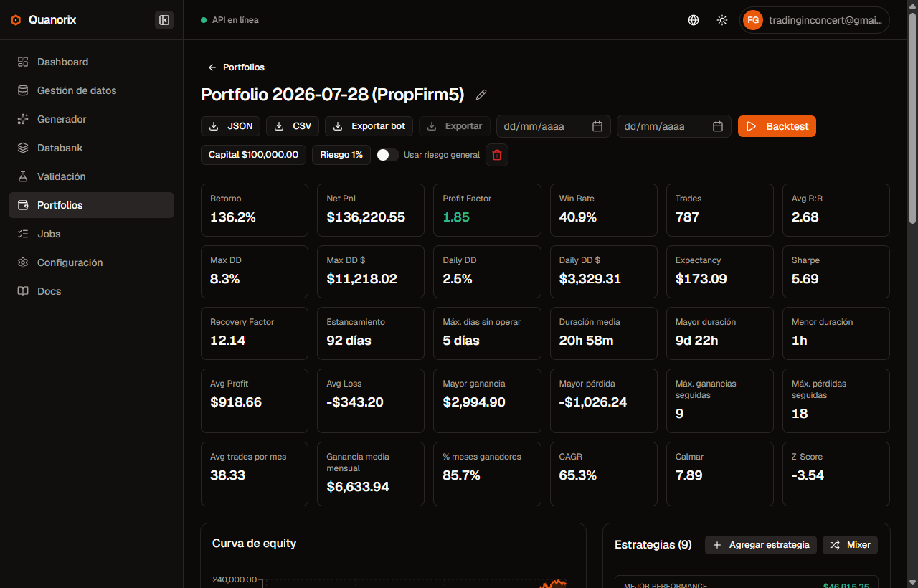Open the strategy Mixer
This screenshot has height=588, width=918.
coord(850,545)
